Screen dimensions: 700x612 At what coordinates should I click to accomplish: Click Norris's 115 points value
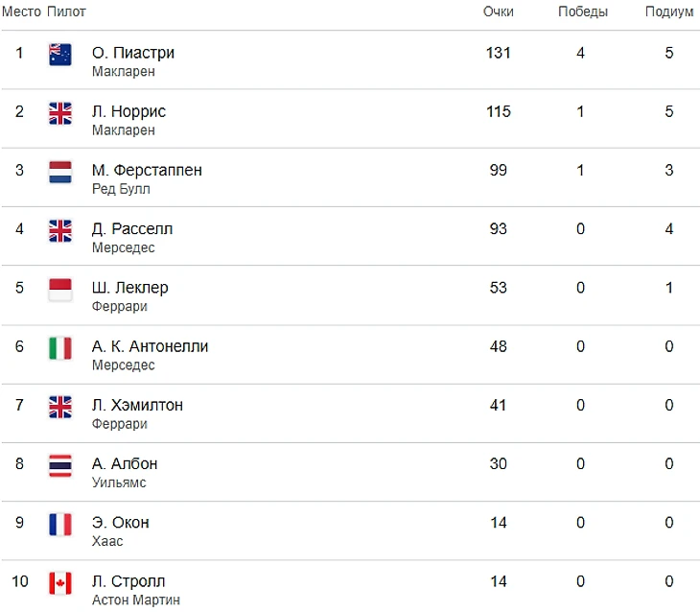tap(499, 111)
